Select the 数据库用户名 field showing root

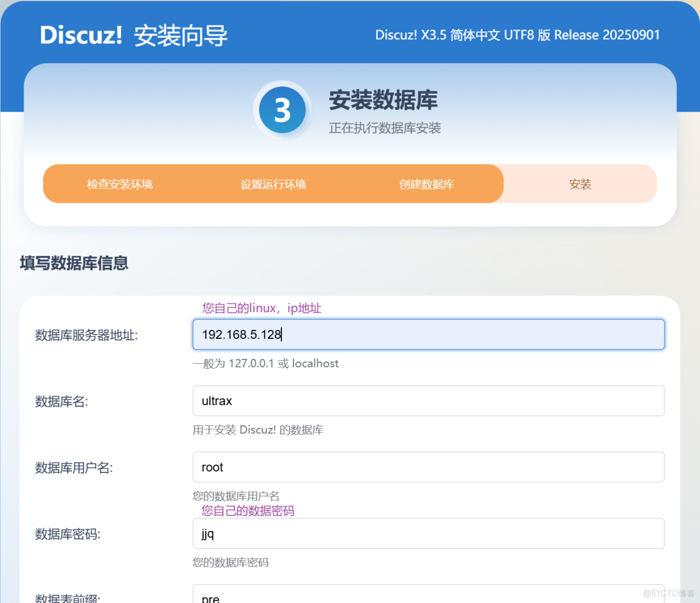429,467
